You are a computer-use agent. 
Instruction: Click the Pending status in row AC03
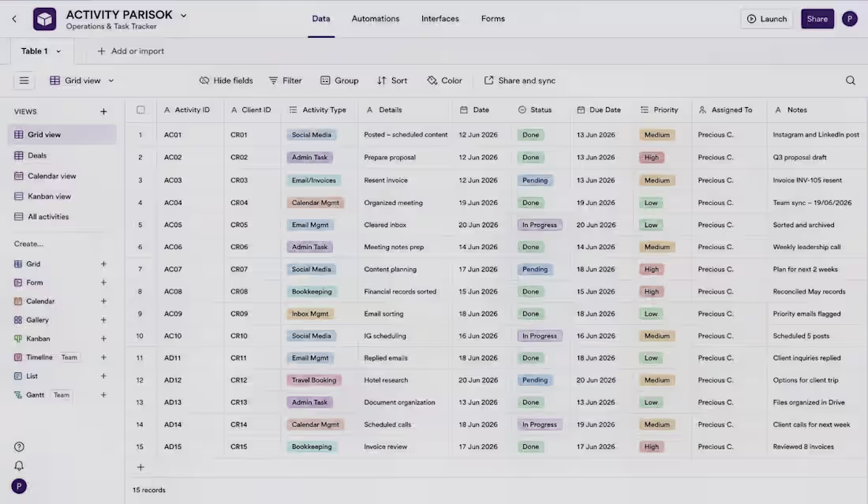(535, 181)
